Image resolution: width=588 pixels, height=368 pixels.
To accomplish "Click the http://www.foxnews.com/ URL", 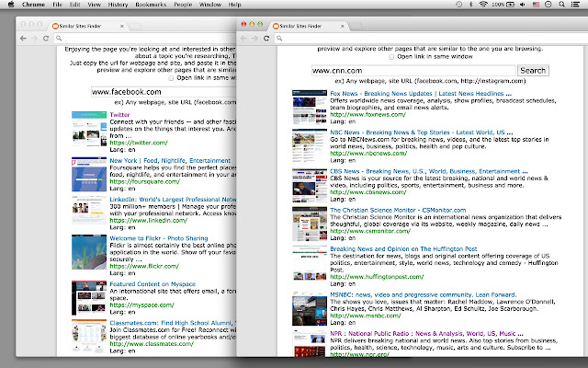I will 367,114.
